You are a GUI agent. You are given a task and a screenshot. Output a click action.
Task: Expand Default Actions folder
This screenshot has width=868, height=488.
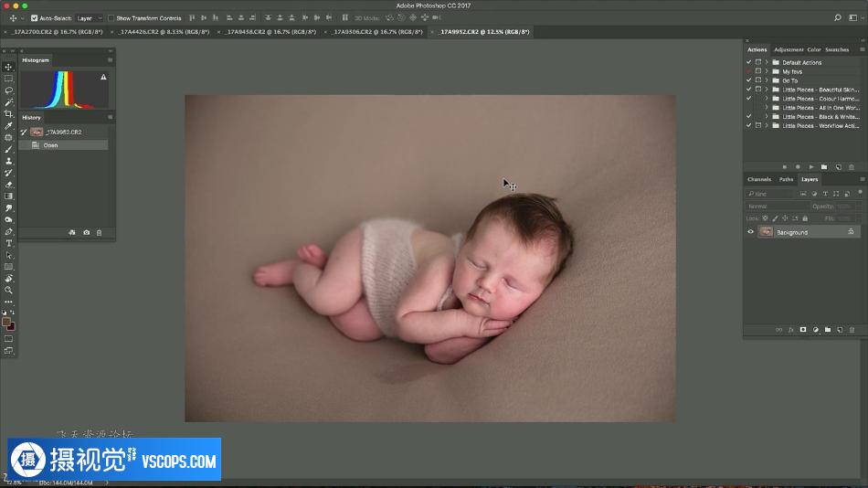pos(767,62)
